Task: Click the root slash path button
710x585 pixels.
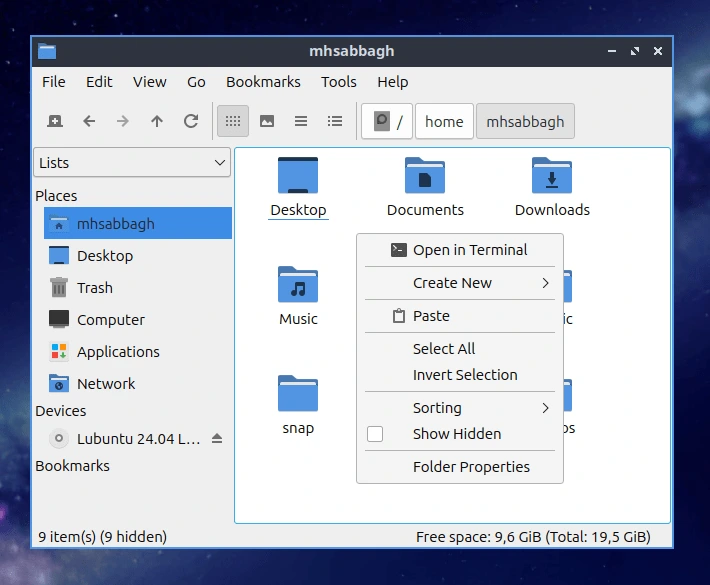Action: click(x=387, y=121)
